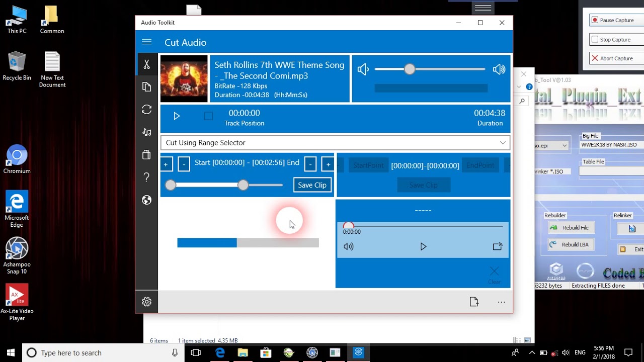Image resolution: width=644 pixels, height=362 pixels.
Task: Click the Save Clip button
Action: pyautogui.click(x=312, y=185)
